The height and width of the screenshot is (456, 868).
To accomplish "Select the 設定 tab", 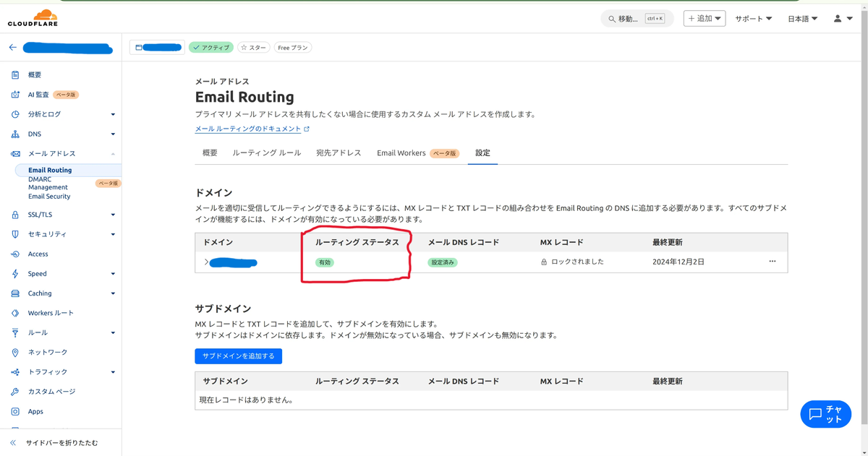I will 482,153.
